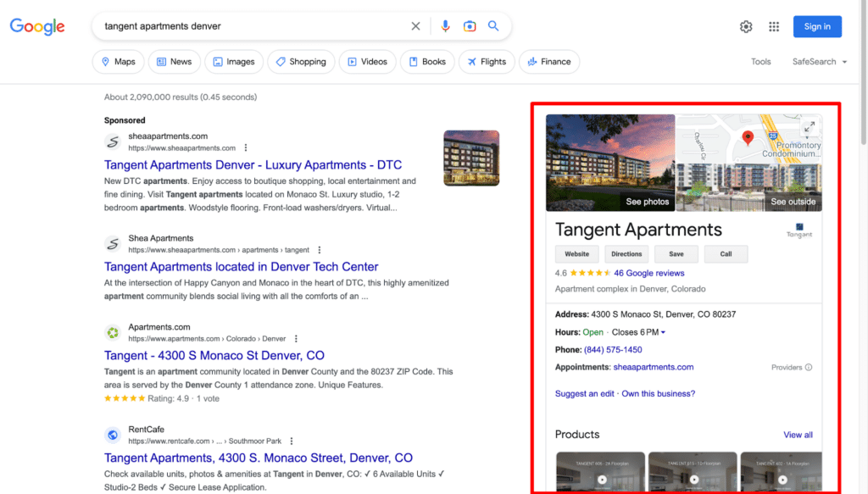Clear the search box with the X icon
868x494 pixels.
(415, 26)
